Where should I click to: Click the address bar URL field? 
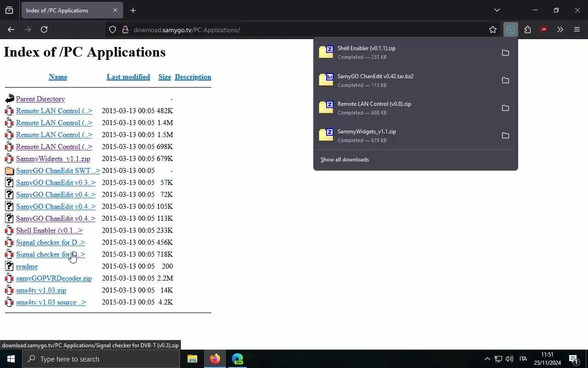[x=303, y=30]
